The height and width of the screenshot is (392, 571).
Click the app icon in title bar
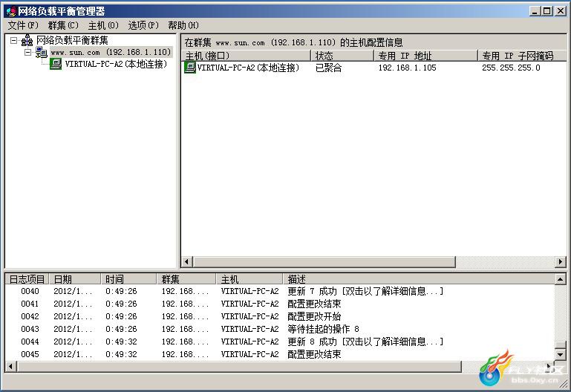(11, 11)
